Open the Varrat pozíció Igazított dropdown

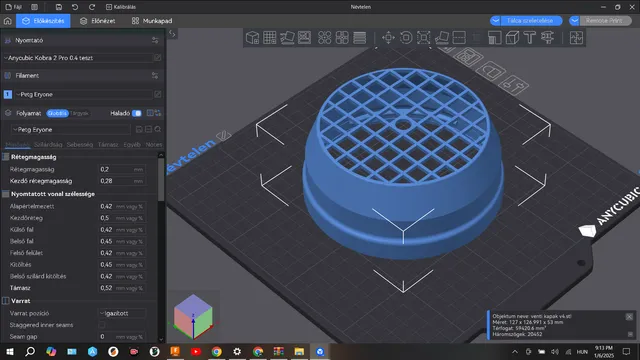[122, 313]
